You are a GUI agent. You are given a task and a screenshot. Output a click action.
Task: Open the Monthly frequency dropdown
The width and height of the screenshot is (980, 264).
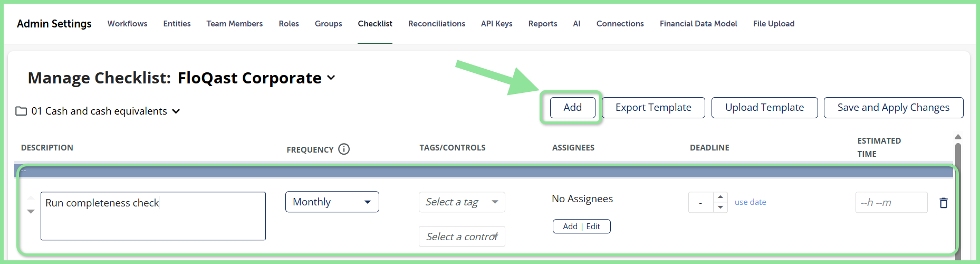332,202
